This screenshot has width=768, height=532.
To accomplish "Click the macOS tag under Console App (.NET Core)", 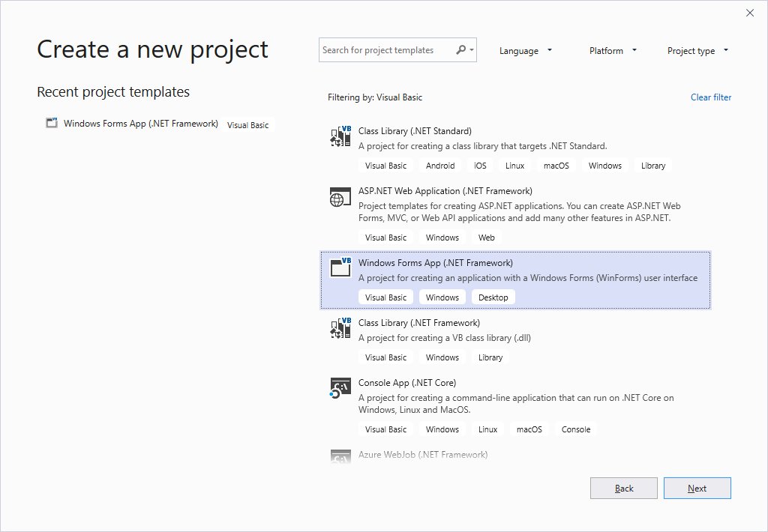I will 529,429.
